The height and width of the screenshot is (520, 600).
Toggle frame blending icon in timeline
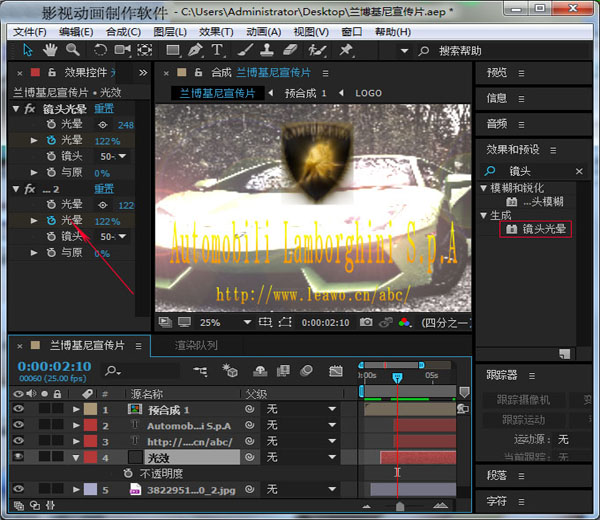(x=283, y=370)
